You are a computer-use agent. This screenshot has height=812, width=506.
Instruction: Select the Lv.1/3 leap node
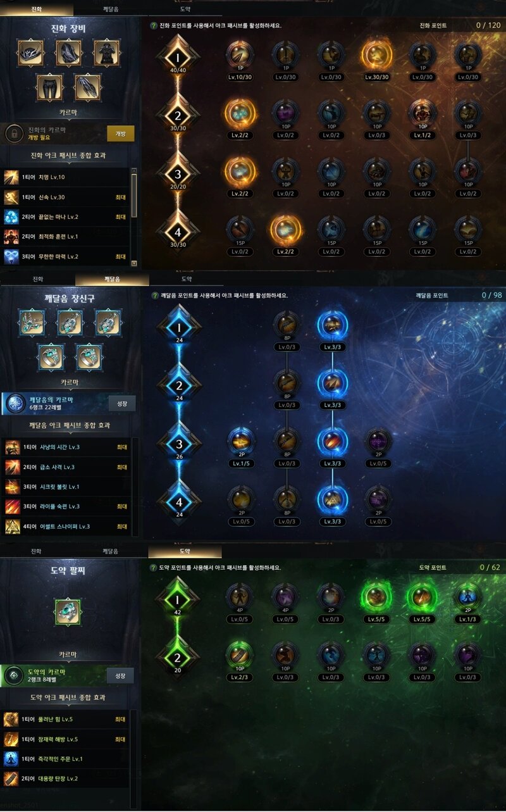pyautogui.click(x=468, y=597)
